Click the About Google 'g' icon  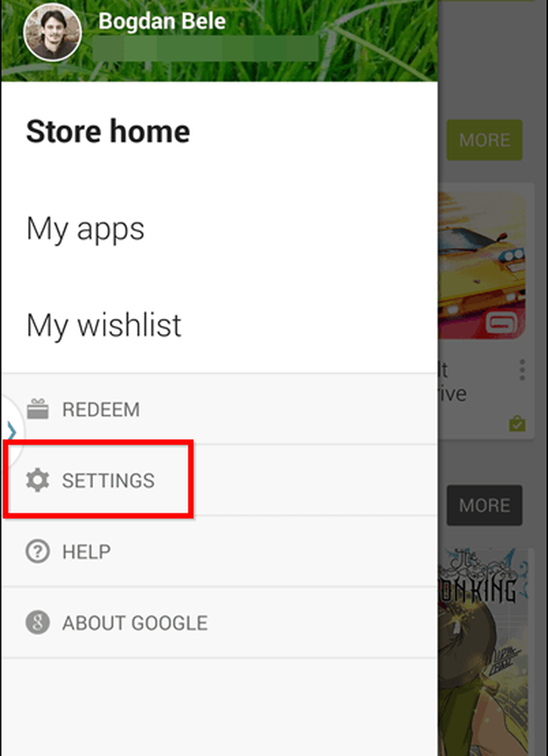click(x=38, y=622)
